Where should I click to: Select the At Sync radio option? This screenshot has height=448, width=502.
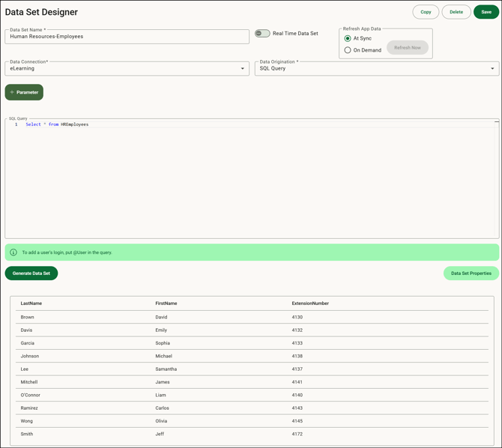[348, 38]
